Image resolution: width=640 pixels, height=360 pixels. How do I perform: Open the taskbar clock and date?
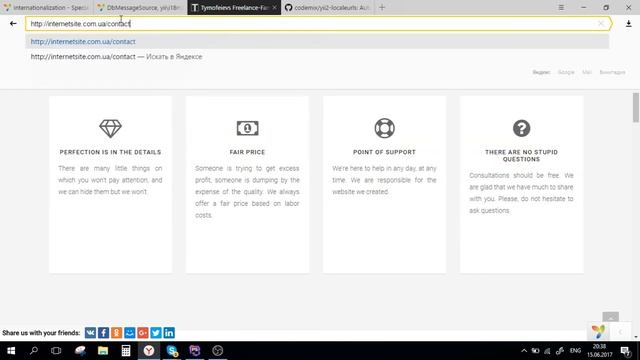coord(600,351)
